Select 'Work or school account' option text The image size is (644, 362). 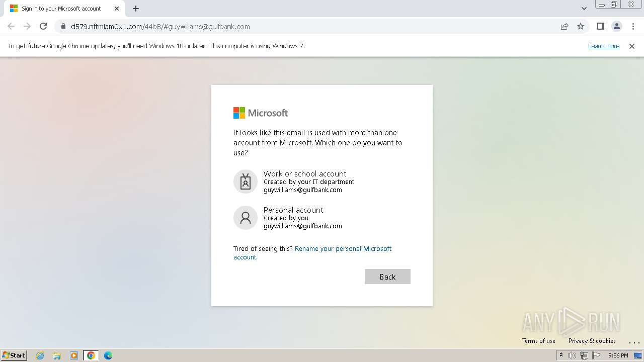(305, 174)
